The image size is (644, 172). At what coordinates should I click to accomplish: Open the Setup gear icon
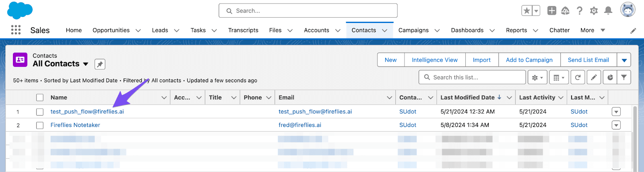tap(594, 11)
